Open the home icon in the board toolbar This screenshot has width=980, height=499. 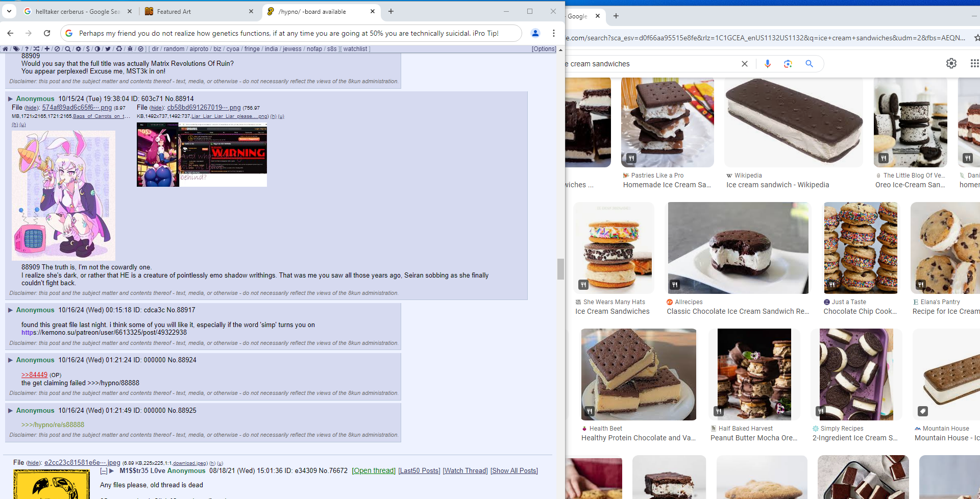click(x=5, y=49)
